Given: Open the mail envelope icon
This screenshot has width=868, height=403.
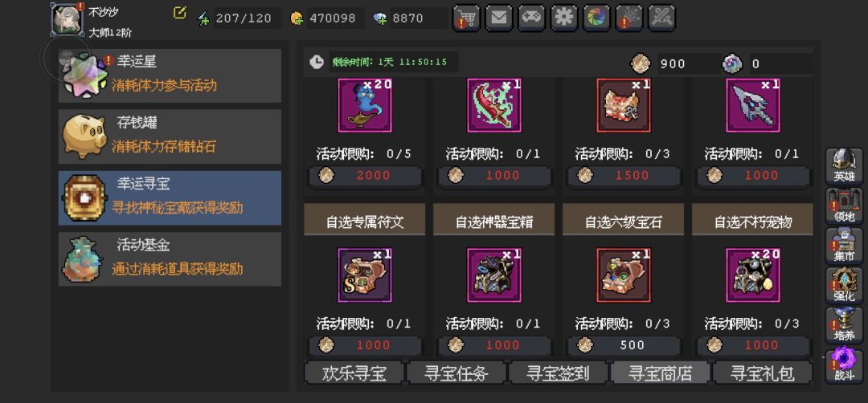Looking at the screenshot, I should [x=499, y=18].
